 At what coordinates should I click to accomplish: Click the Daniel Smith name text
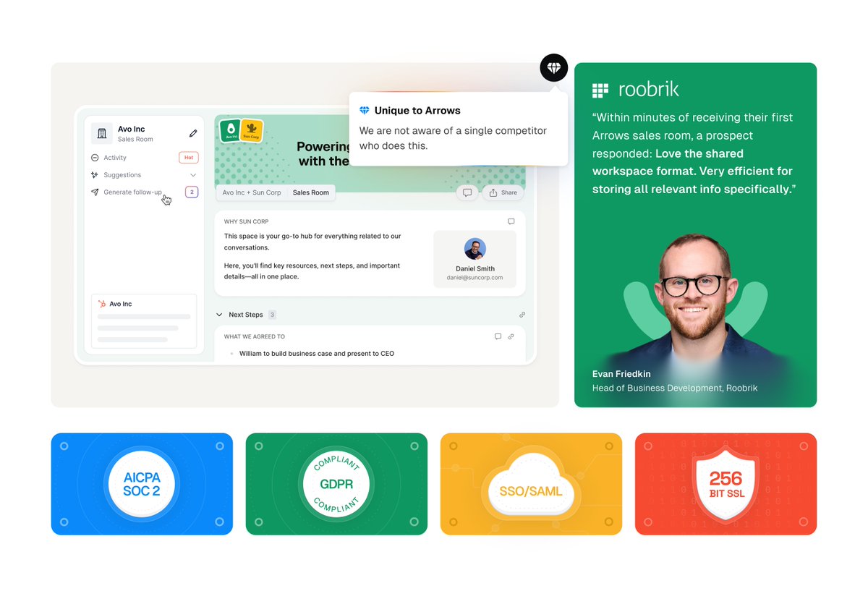tap(475, 268)
